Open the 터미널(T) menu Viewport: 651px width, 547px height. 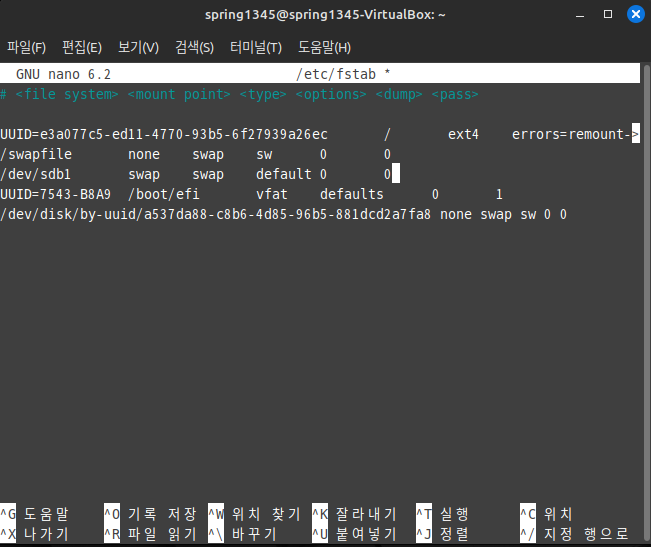click(256, 47)
